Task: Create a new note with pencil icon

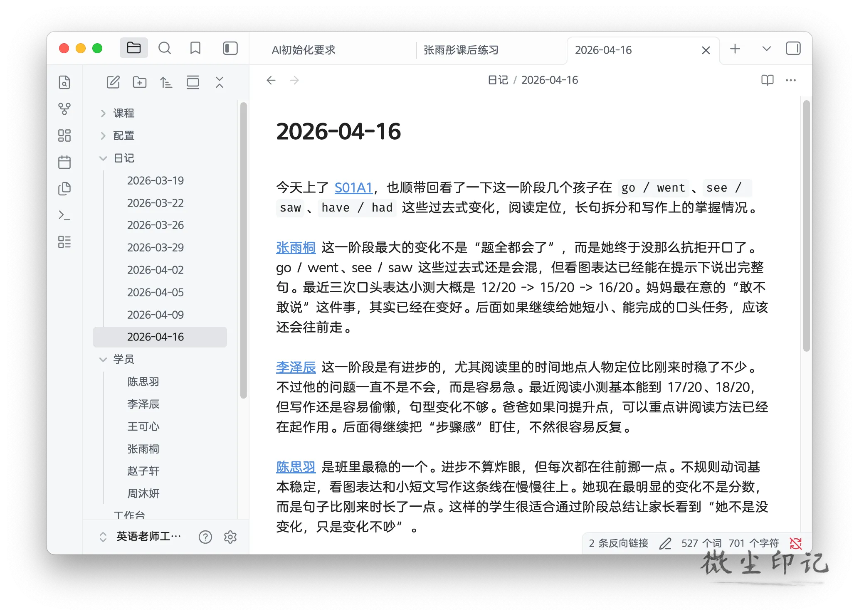Action: tap(113, 82)
